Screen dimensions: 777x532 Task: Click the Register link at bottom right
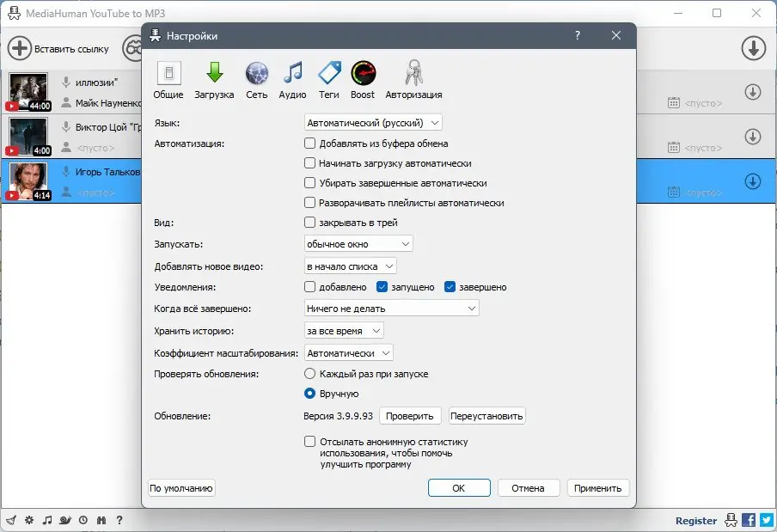click(696, 521)
